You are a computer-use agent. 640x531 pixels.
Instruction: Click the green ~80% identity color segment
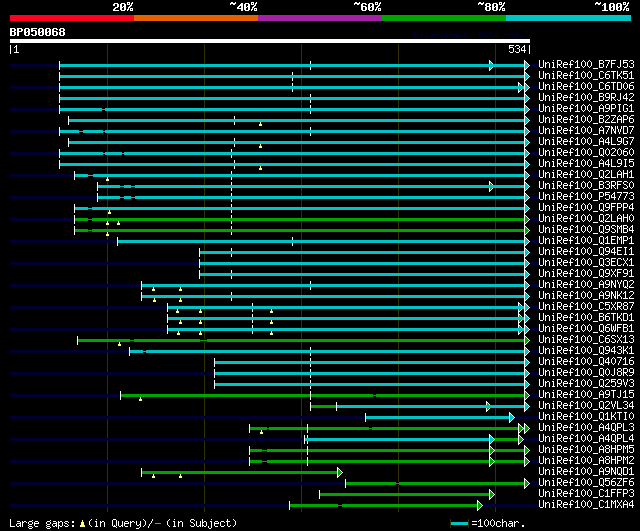tap(444, 18)
